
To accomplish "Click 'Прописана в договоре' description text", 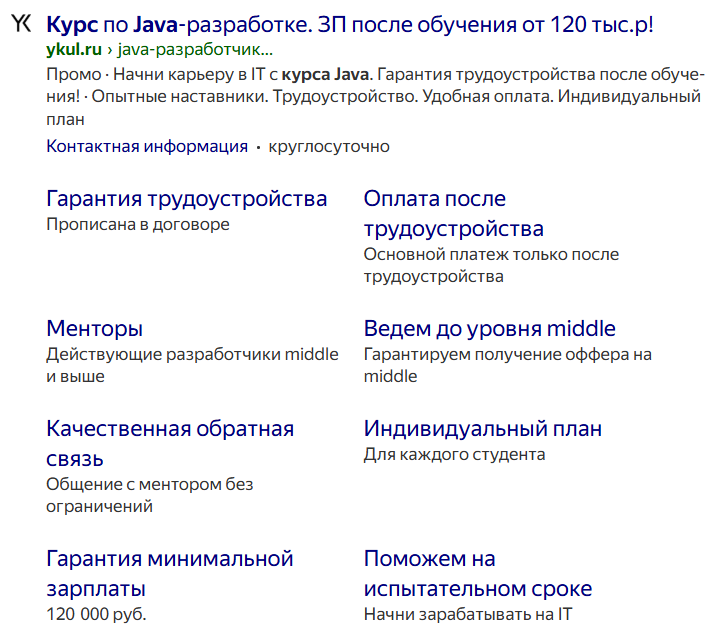I will pos(138,224).
